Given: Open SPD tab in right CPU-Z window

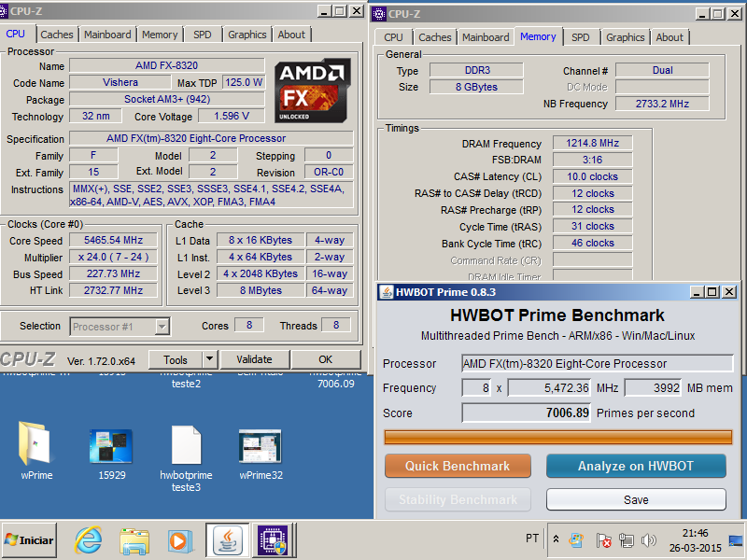Looking at the screenshot, I should click(x=580, y=37).
